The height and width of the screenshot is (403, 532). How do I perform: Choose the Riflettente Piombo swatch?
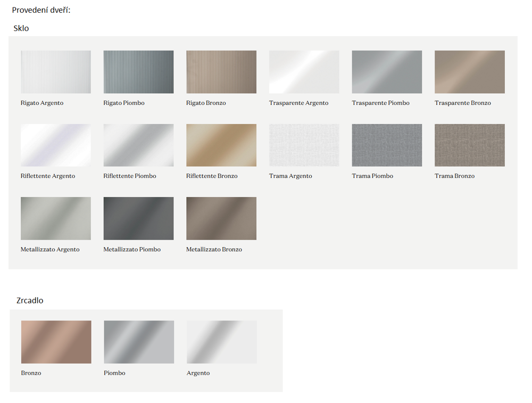138,145
